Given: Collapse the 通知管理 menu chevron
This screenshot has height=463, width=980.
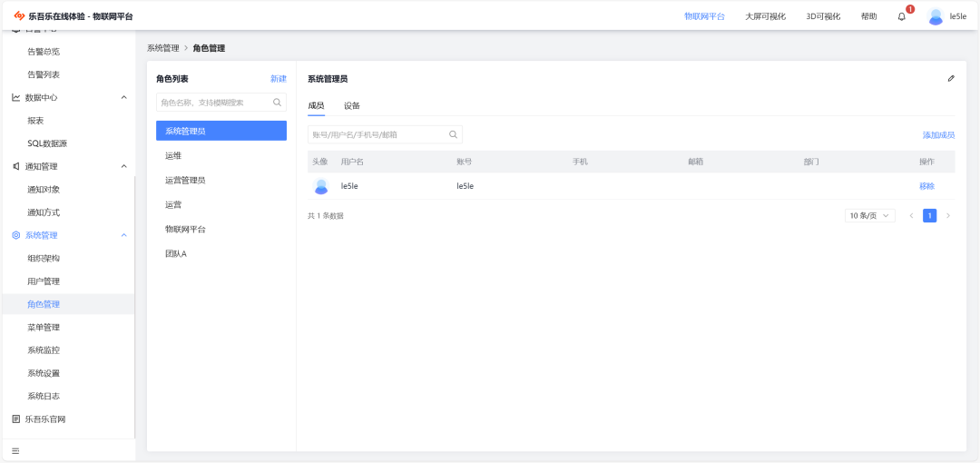Looking at the screenshot, I should click(x=123, y=166).
